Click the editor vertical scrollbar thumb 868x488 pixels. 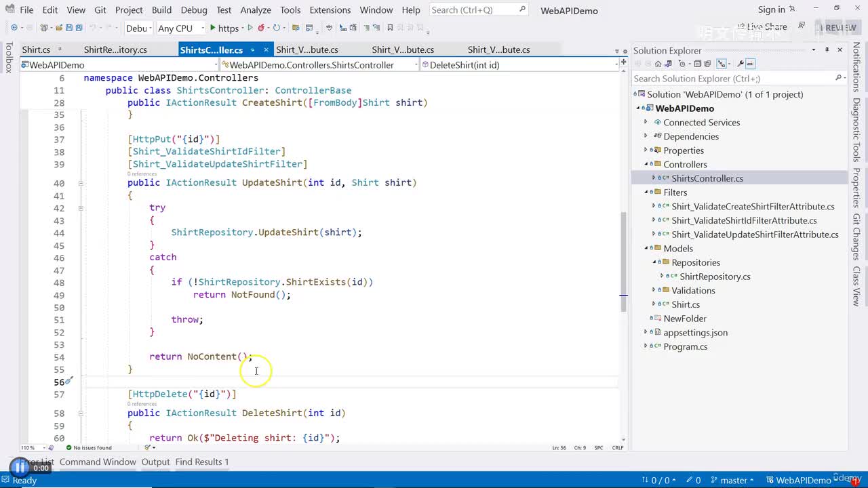click(623, 262)
